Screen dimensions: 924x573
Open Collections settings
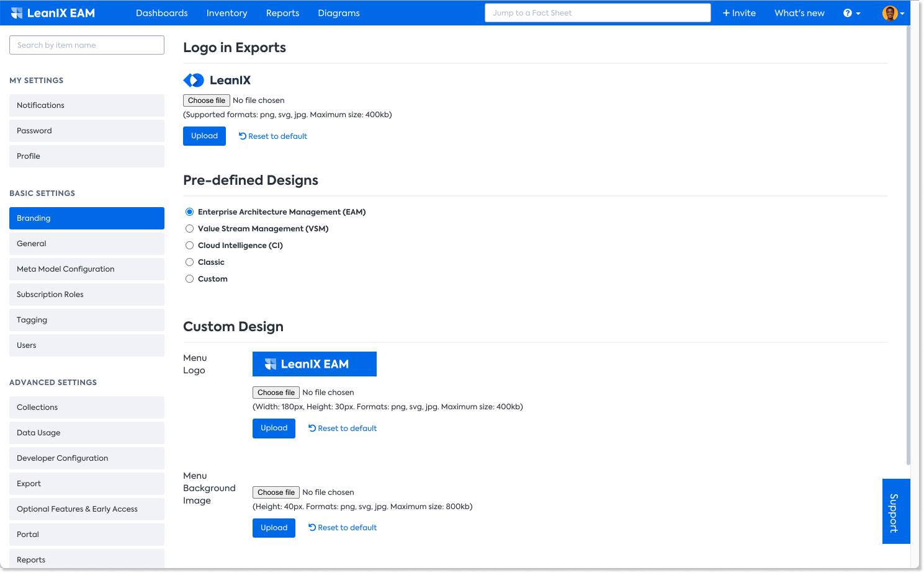tap(87, 407)
